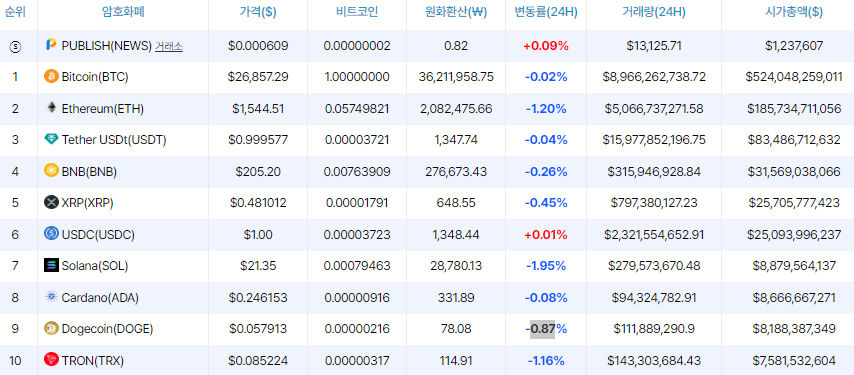The image size is (854, 375).
Task: Click the USDC blue coin icon
Action: point(51,233)
